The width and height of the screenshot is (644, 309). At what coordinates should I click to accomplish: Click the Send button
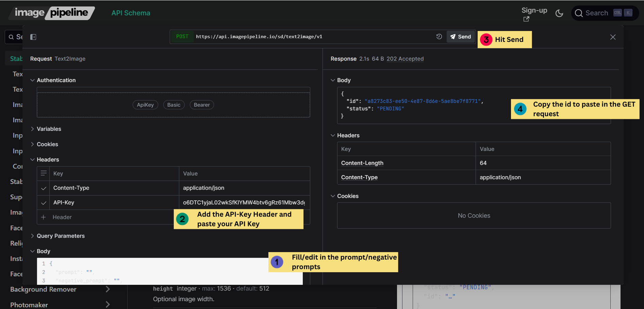pos(461,36)
